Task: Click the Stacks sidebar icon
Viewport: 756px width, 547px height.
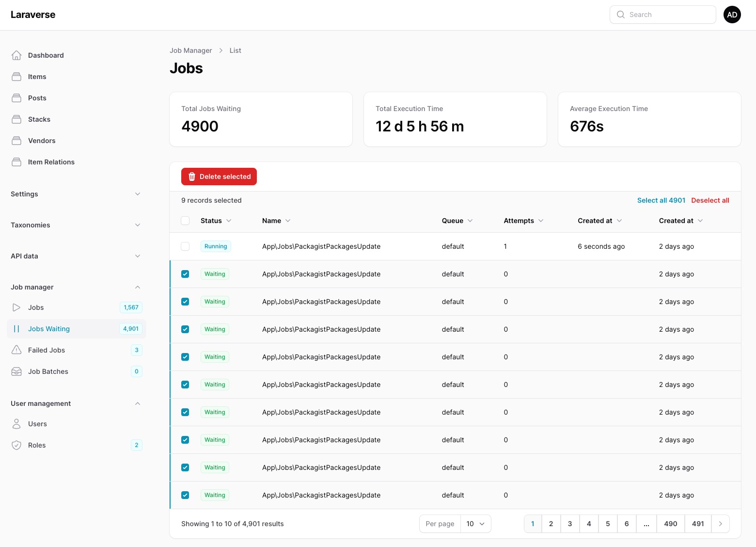Action: pos(16,119)
